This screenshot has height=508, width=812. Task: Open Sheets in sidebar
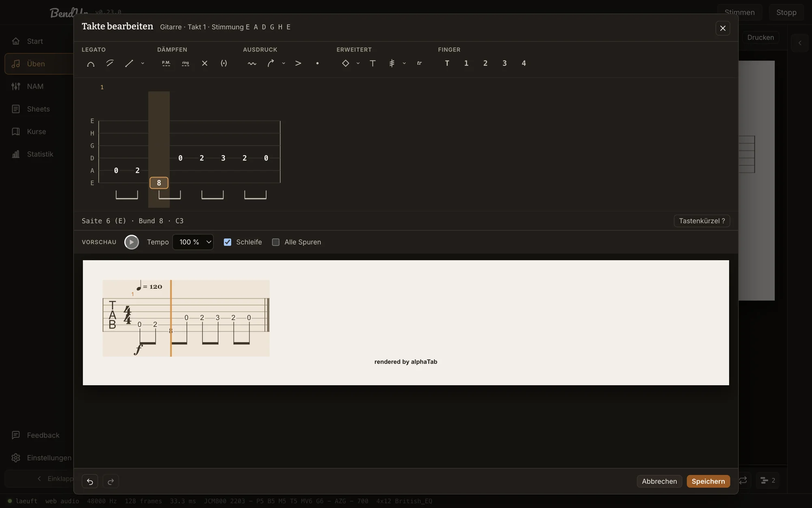(38, 109)
